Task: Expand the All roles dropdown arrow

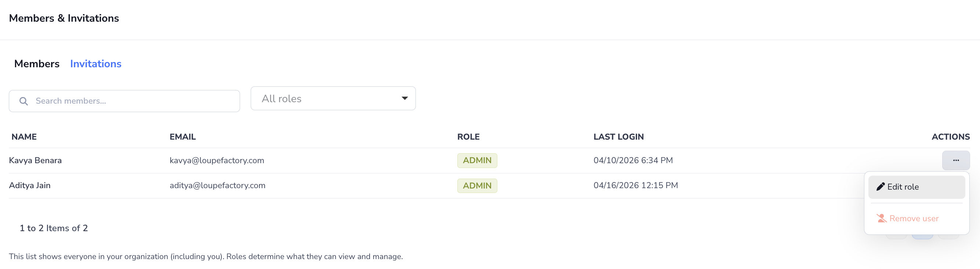Action: (x=404, y=98)
